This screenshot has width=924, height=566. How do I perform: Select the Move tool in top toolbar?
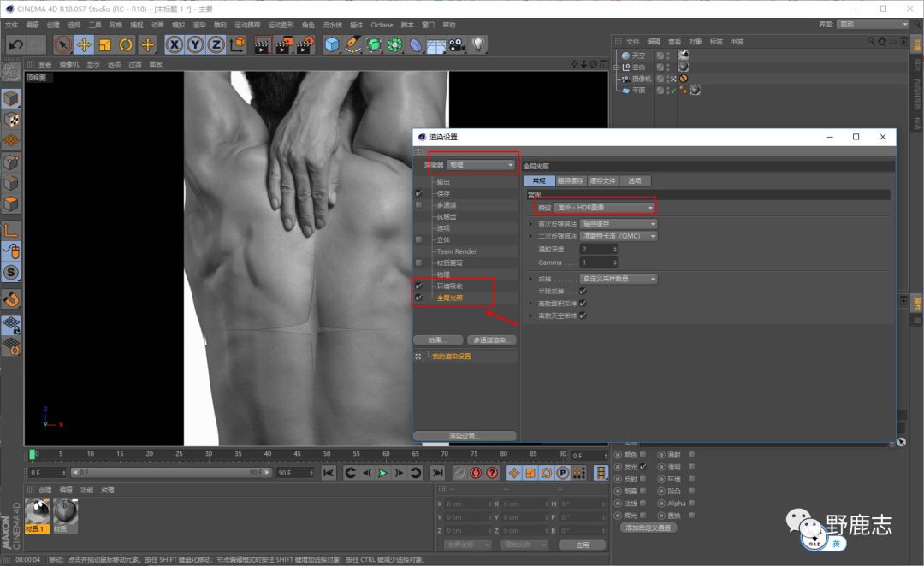(x=84, y=44)
